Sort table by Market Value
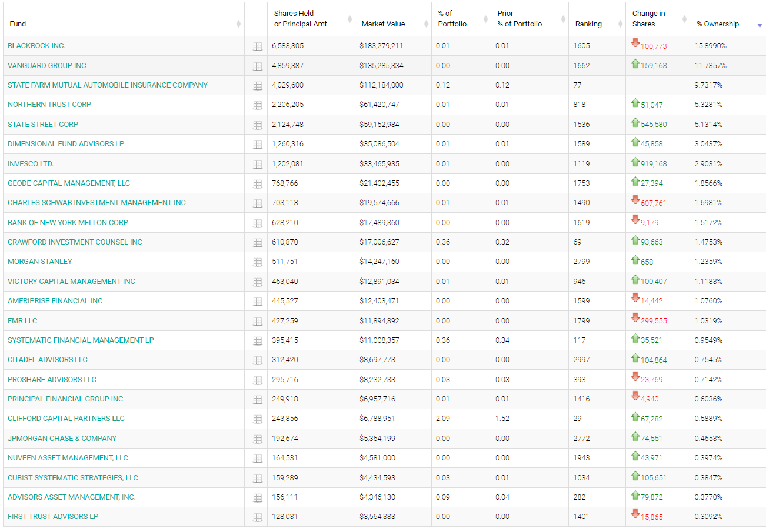Viewport: 766px width, 532px height. 393,19
